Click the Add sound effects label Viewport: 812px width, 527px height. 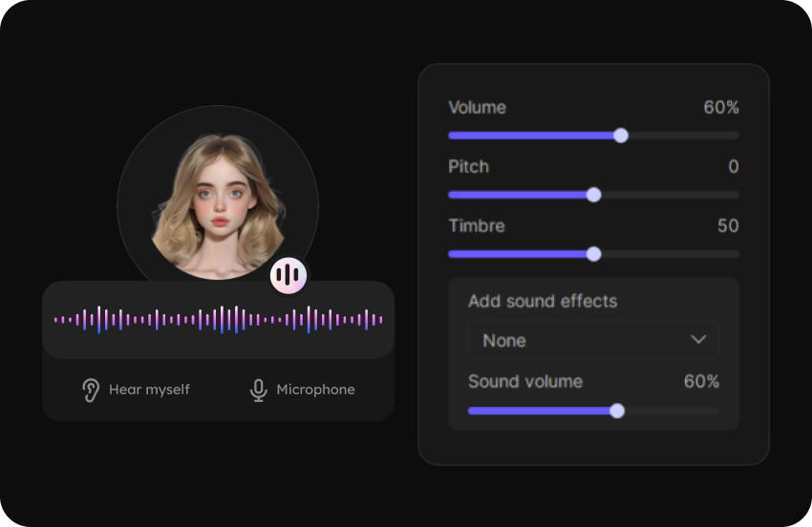543,302
